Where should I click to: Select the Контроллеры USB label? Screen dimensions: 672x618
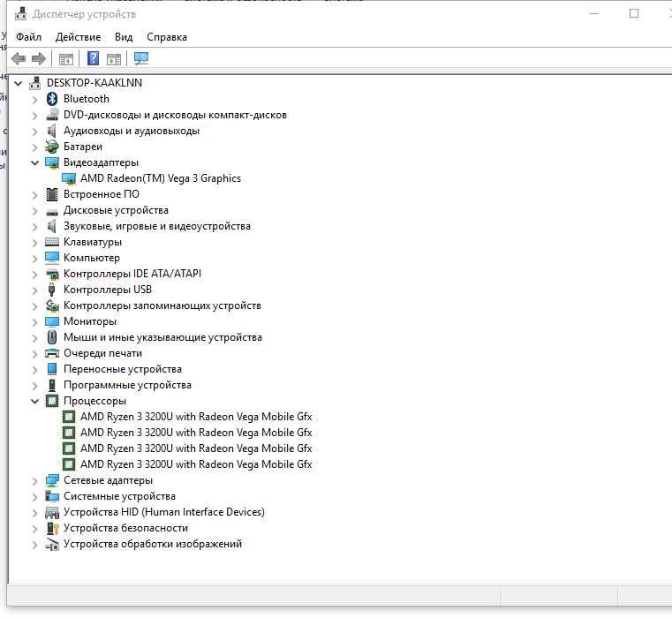108,290
